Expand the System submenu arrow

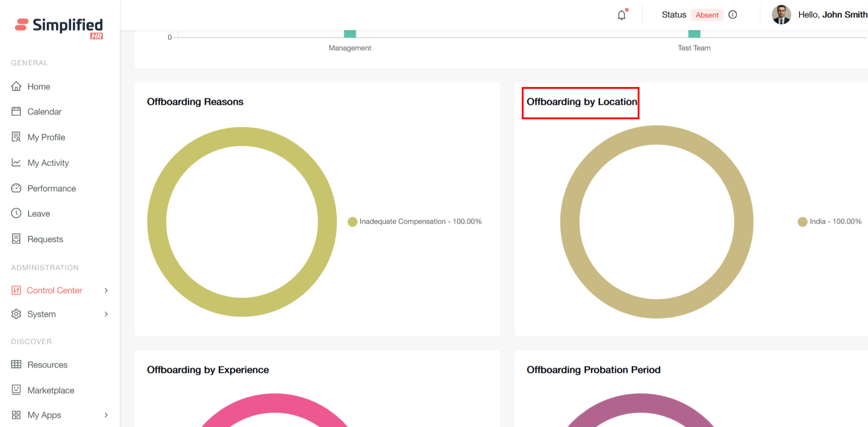pyautogui.click(x=106, y=314)
